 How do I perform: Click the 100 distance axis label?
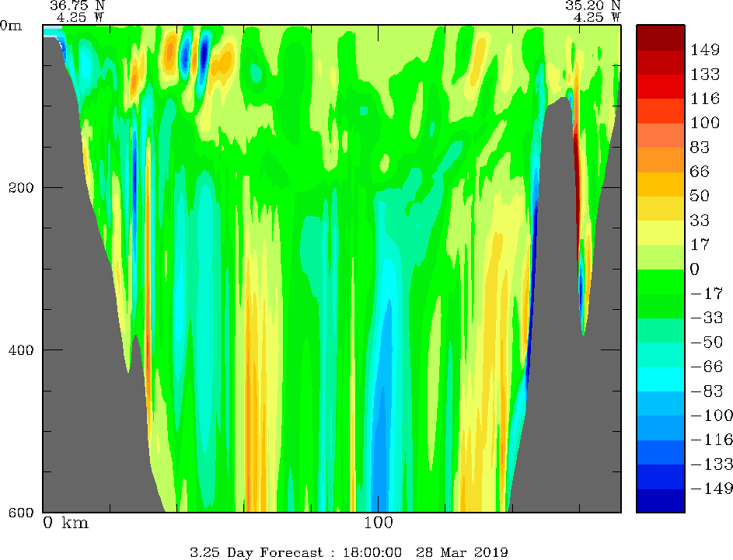pyautogui.click(x=379, y=522)
